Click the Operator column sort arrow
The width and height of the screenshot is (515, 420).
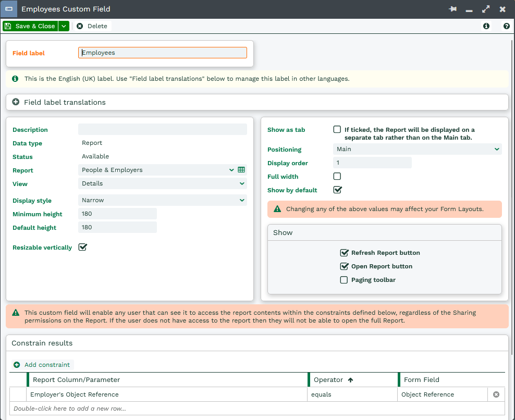350,380
